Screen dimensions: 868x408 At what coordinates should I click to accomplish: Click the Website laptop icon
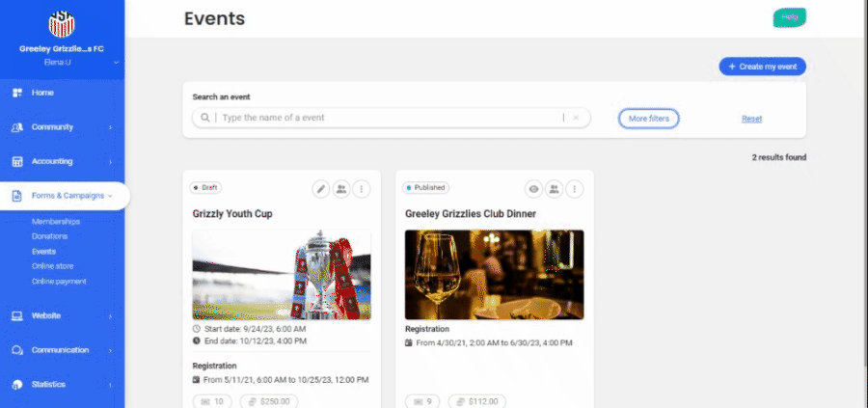pyautogui.click(x=17, y=316)
